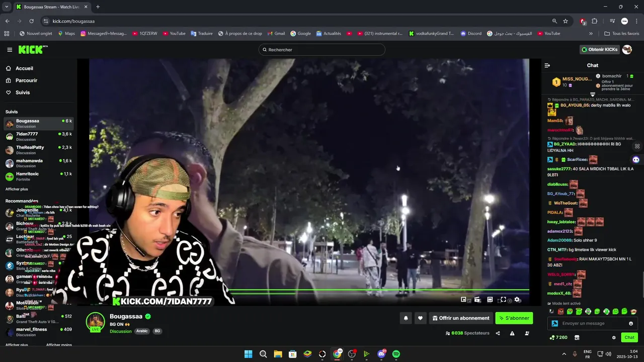Screen dimensions: 644x362
Task: Open the emoji picker in chat input
Action: point(631,323)
